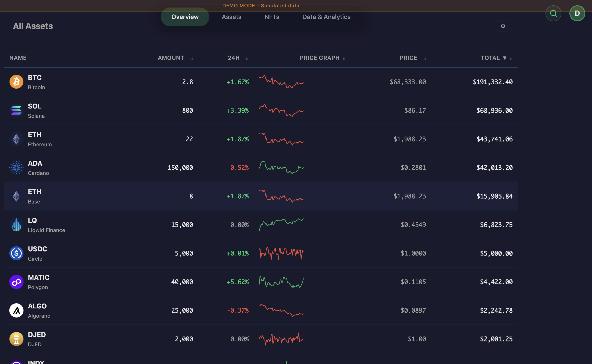592x364 pixels.
Task: Toggle sorting on the 24H column
Action: pos(234,58)
